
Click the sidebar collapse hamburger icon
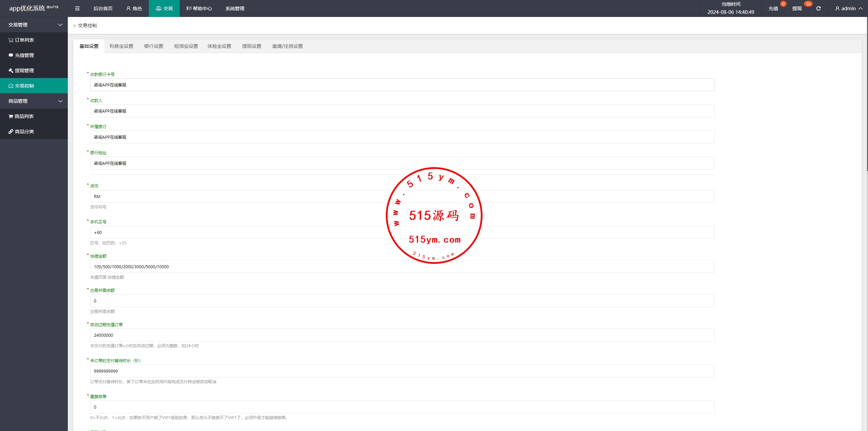[77, 8]
